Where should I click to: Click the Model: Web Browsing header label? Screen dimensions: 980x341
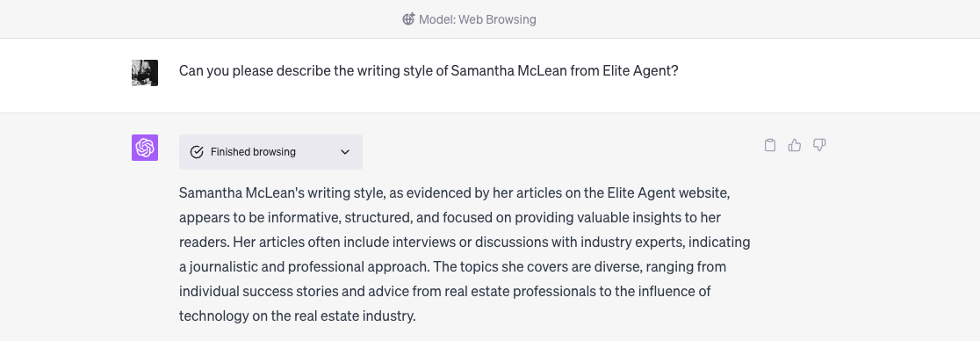pyautogui.click(x=478, y=19)
